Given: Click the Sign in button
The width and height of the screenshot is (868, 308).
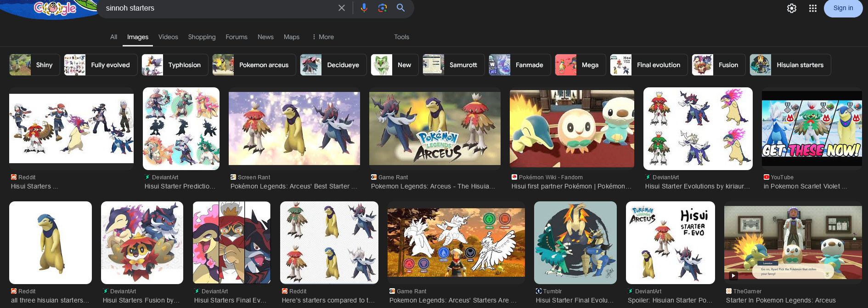Looking at the screenshot, I should pyautogui.click(x=843, y=8).
